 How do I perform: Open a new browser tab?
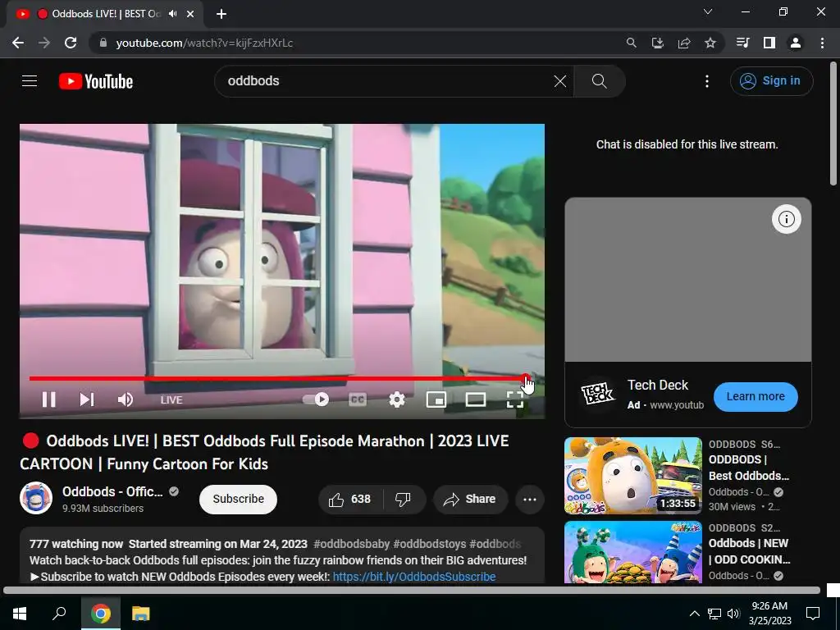(x=221, y=14)
